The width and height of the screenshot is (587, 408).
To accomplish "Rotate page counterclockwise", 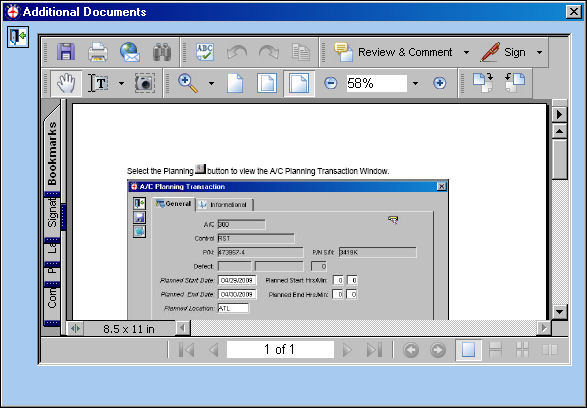I will tap(515, 83).
